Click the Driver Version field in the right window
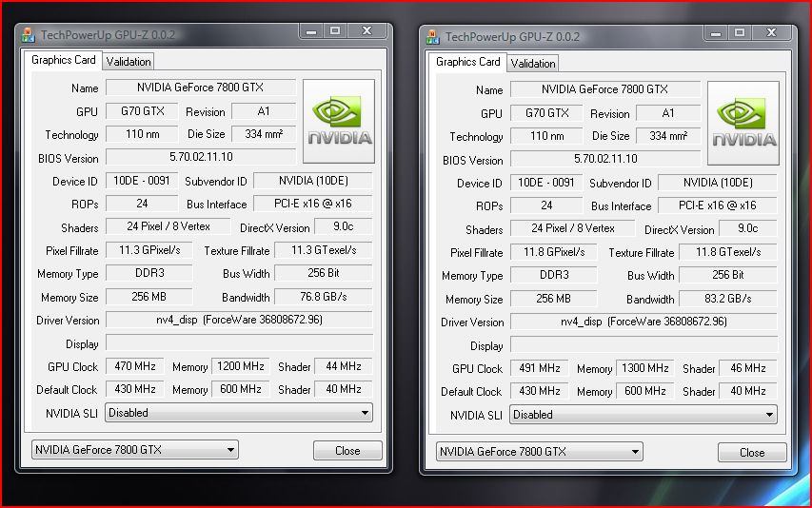 click(644, 322)
